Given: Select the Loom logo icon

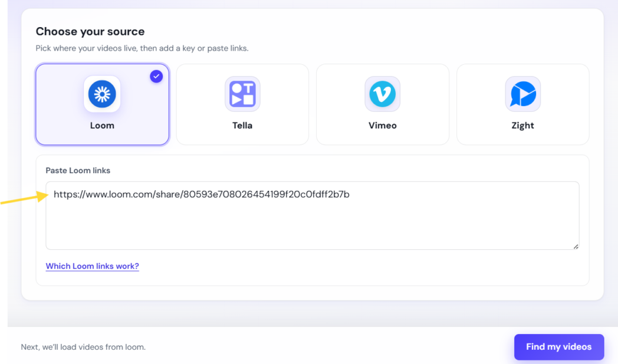Looking at the screenshot, I should coord(102,94).
